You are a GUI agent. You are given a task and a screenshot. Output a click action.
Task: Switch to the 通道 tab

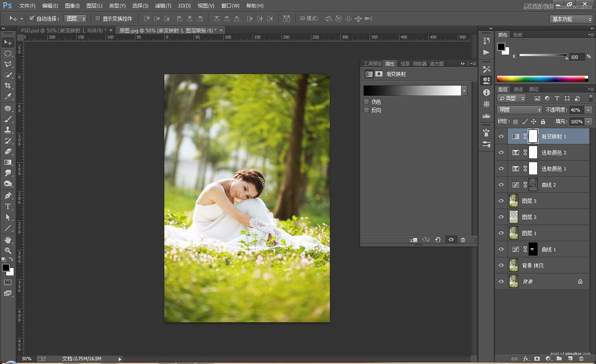click(518, 89)
